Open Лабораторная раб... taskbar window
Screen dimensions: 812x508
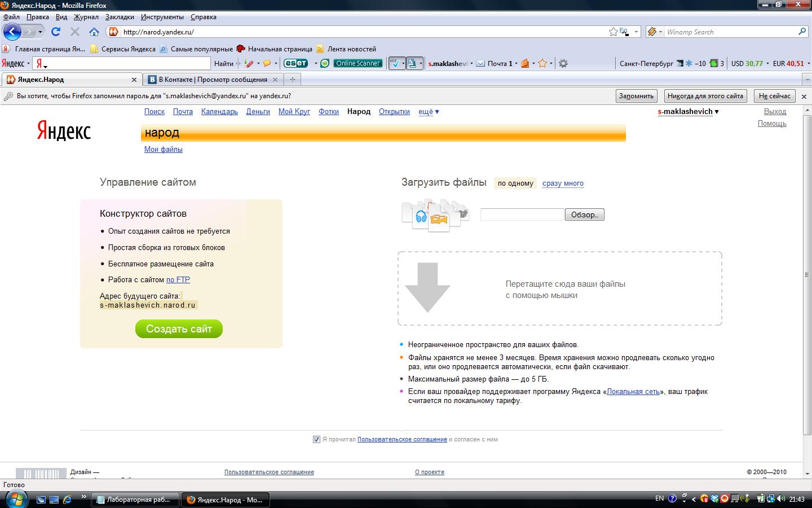136,500
